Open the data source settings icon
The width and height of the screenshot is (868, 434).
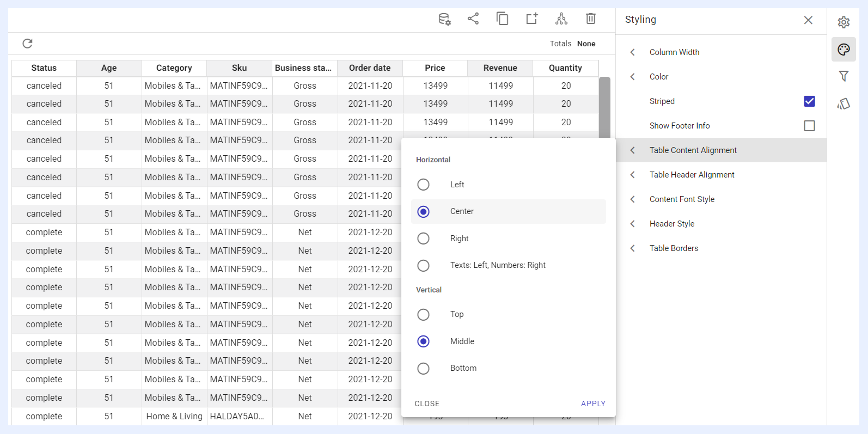click(444, 19)
